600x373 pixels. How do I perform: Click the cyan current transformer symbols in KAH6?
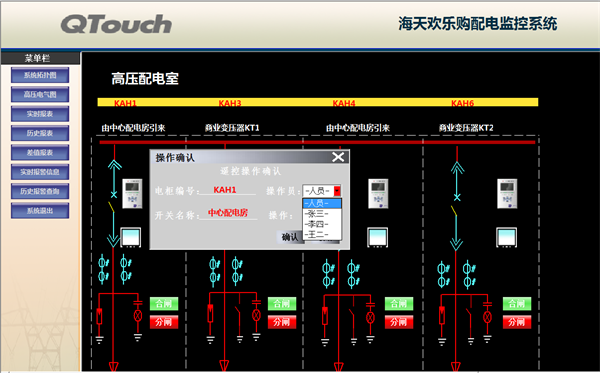pyautogui.click(x=457, y=275)
